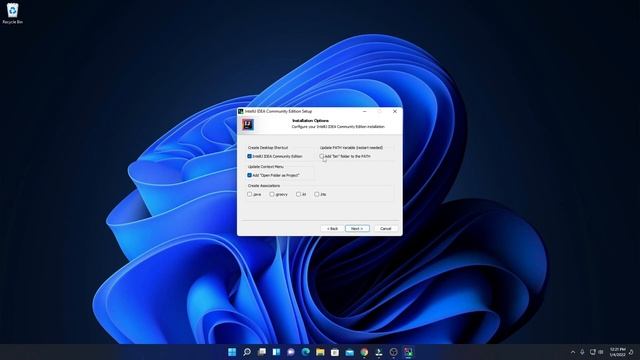Open Task View on the taskbar
Image resolution: width=640 pixels, height=360 pixels.
pyautogui.click(x=262, y=352)
